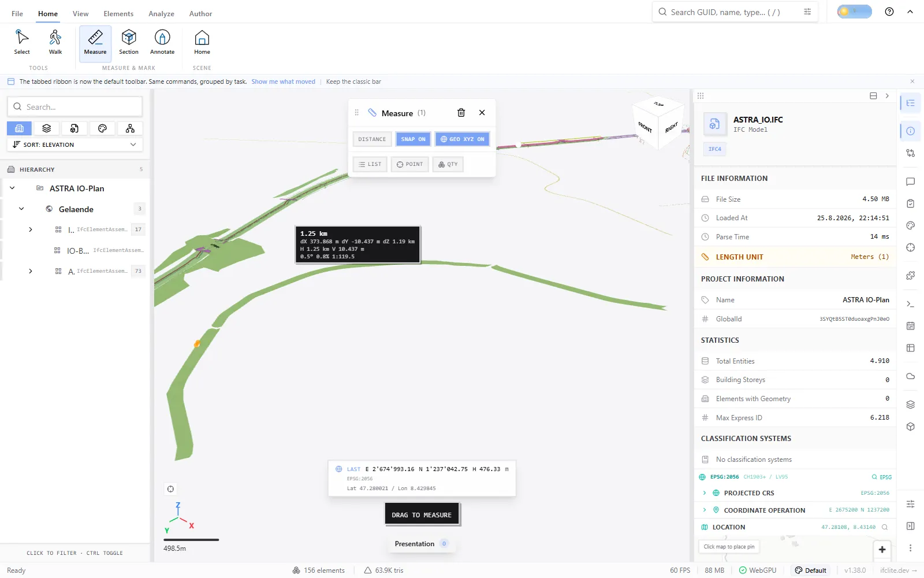This screenshot has height=578, width=924.
Task: Open help via question mark icon
Action: coord(889,12)
